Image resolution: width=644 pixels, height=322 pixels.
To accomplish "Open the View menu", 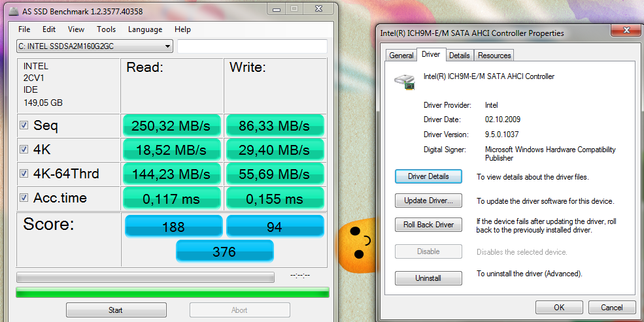I will tap(76, 29).
